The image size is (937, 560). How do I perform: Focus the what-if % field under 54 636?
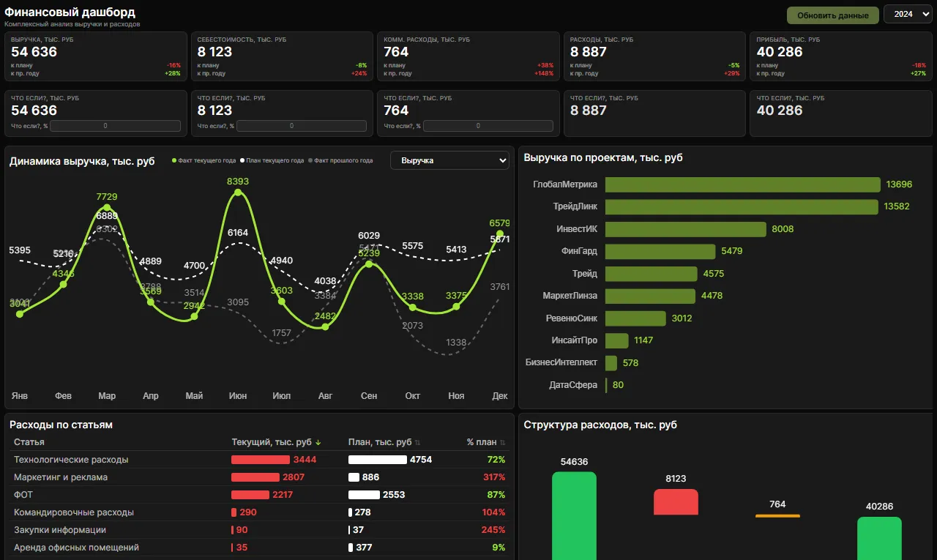(x=115, y=126)
